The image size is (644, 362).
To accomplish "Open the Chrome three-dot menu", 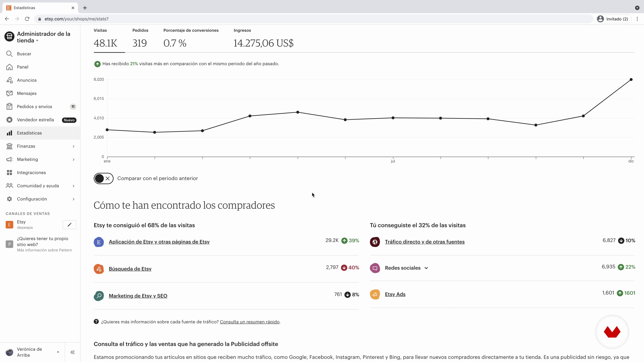I will (637, 19).
